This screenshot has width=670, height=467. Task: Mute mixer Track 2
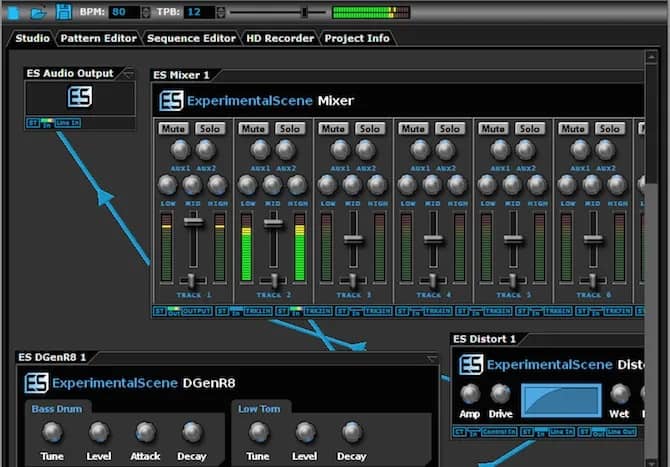pyautogui.click(x=253, y=129)
